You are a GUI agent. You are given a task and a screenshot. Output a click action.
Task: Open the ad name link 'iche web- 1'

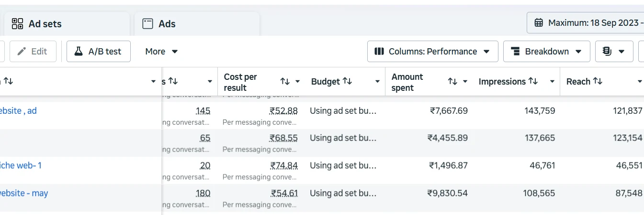(x=21, y=165)
